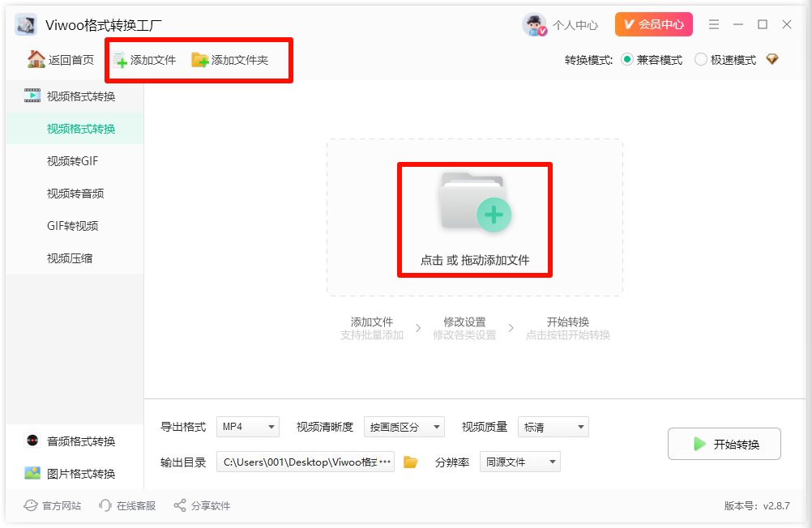The height and width of the screenshot is (528, 812).
Task: Open 视频清晰度 按画质区分 dropdown
Action: [x=404, y=427]
